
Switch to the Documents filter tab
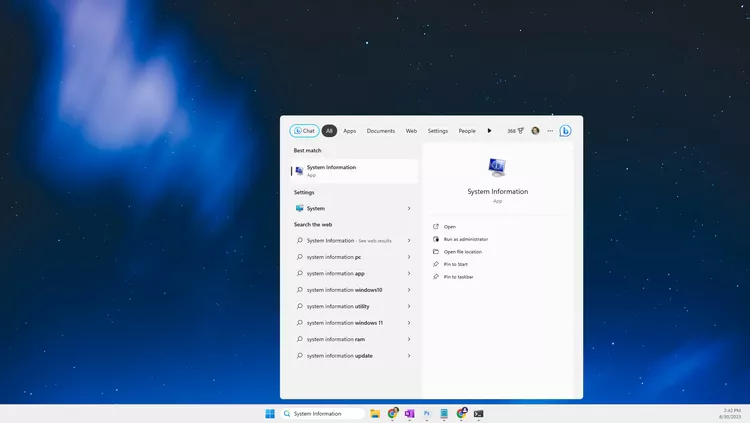381,131
